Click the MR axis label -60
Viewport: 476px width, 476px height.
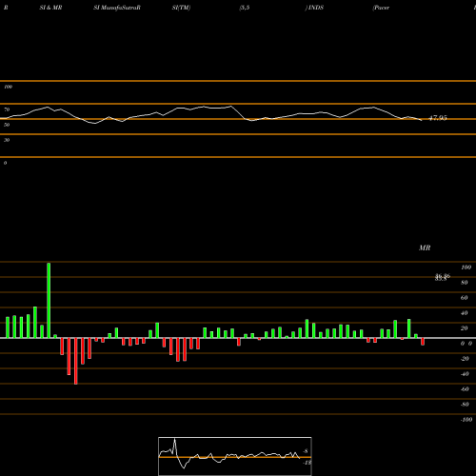[465, 389]
